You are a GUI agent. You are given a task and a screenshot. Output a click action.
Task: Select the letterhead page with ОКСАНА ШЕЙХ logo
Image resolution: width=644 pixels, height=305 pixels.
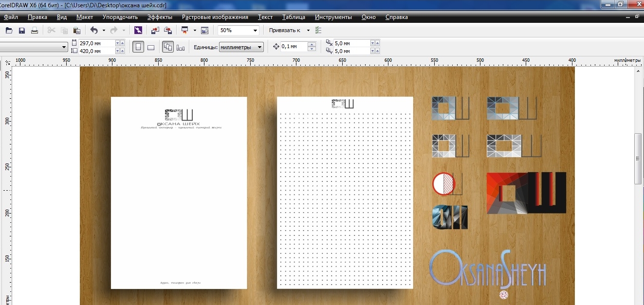pos(179,193)
